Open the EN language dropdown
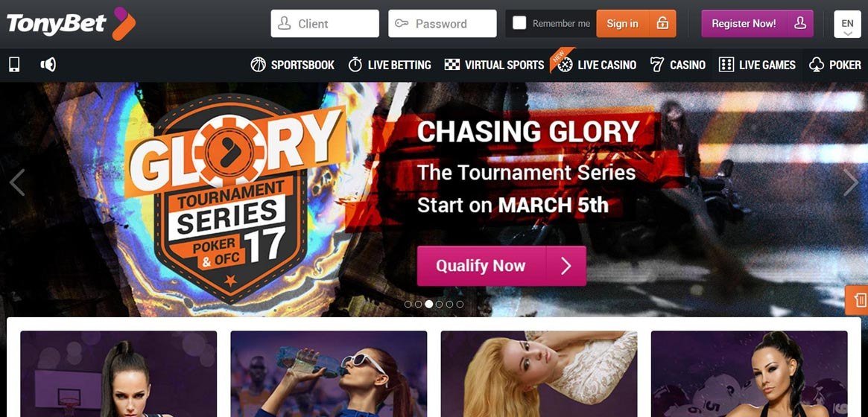 point(847,24)
